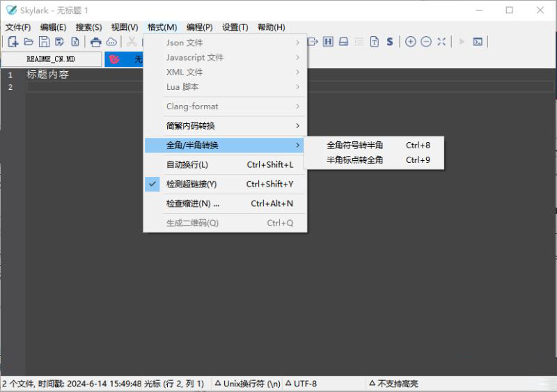
Task: Open the 文件(F) menu
Action: 18,27
